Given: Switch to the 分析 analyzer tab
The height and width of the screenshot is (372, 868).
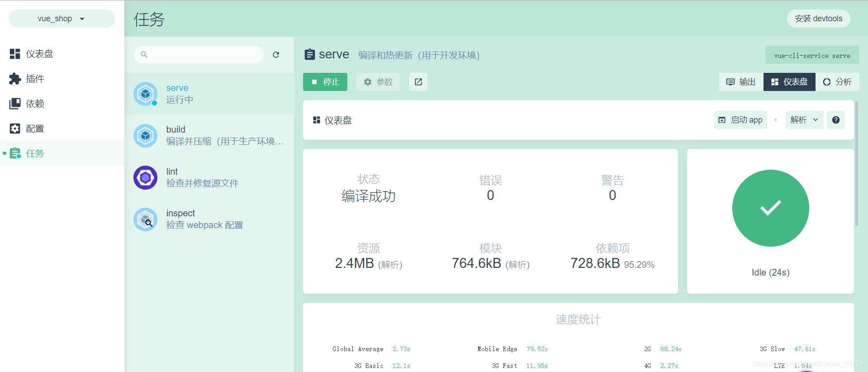Looking at the screenshot, I should coord(837,82).
